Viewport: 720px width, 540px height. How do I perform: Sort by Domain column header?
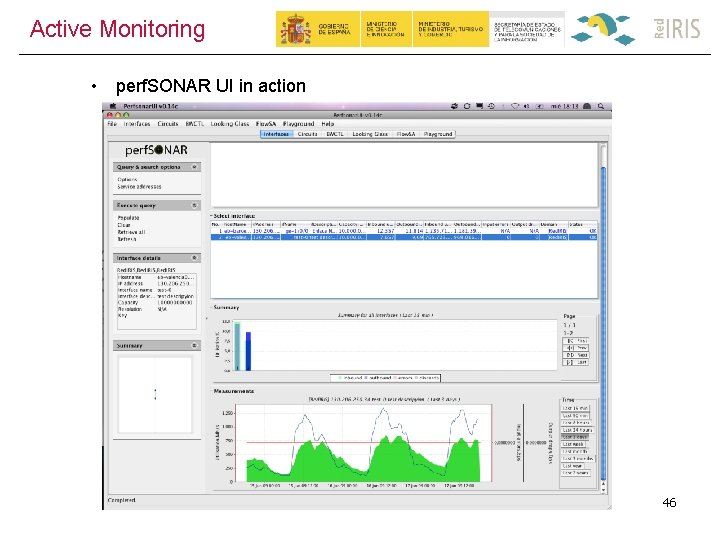(553, 225)
